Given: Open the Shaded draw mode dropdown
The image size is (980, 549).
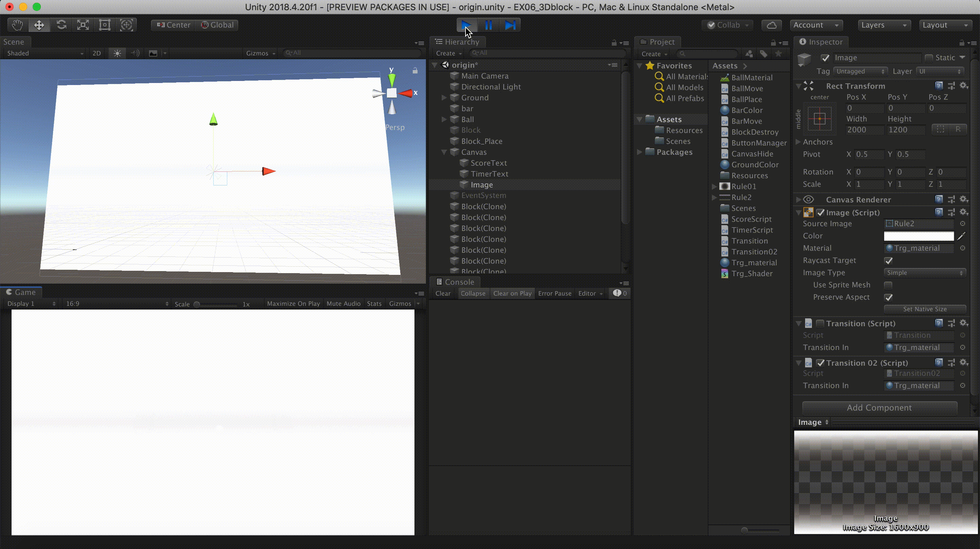Looking at the screenshot, I should tap(45, 53).
